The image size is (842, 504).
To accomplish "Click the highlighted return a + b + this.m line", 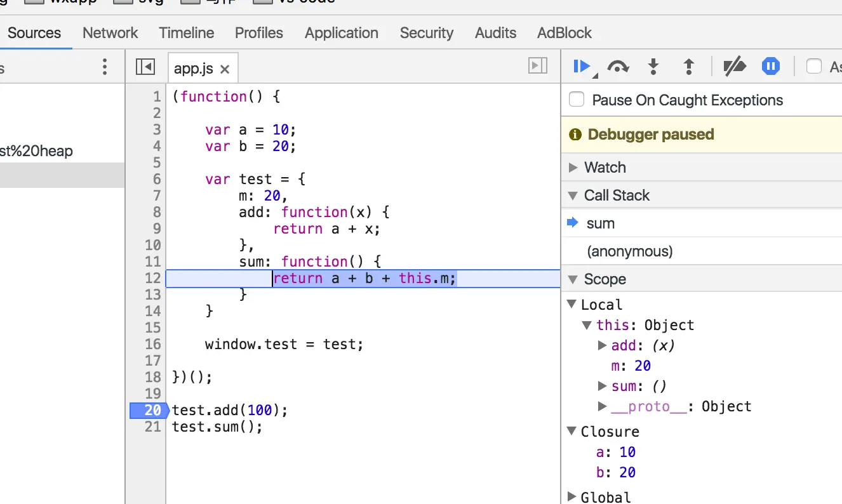I will [x=365, y=278].
